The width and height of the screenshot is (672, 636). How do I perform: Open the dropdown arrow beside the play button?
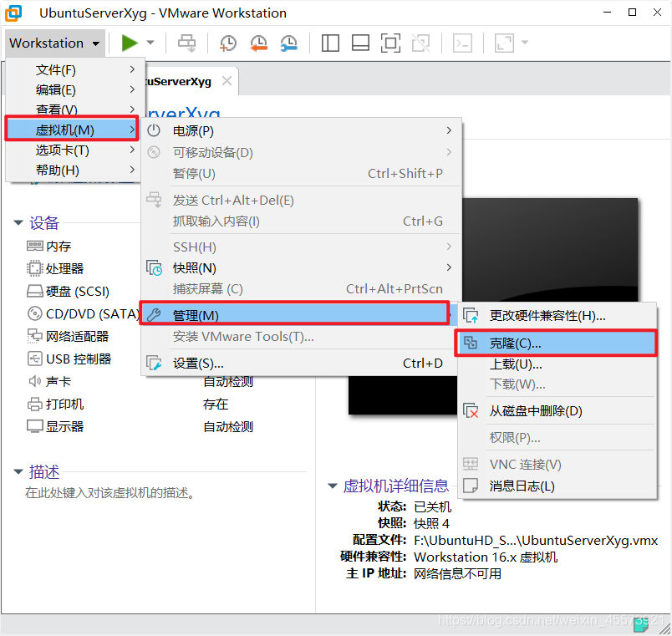(x=150, y=43)
